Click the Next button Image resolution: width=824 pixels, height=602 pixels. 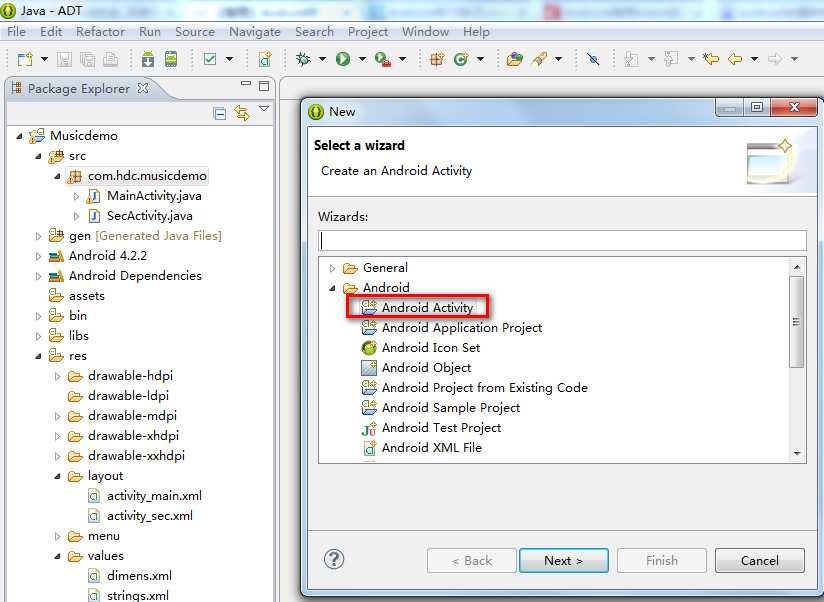[x=563, y=561]
